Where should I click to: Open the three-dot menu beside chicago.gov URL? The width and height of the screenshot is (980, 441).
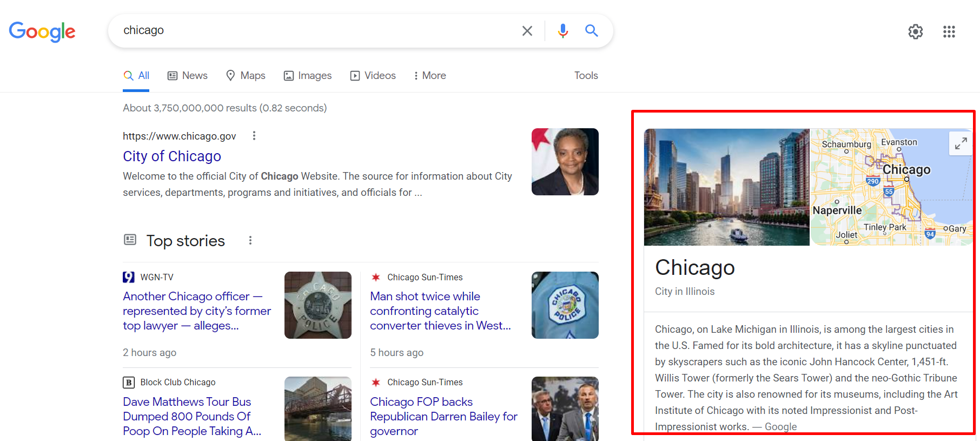pos(254,136)
